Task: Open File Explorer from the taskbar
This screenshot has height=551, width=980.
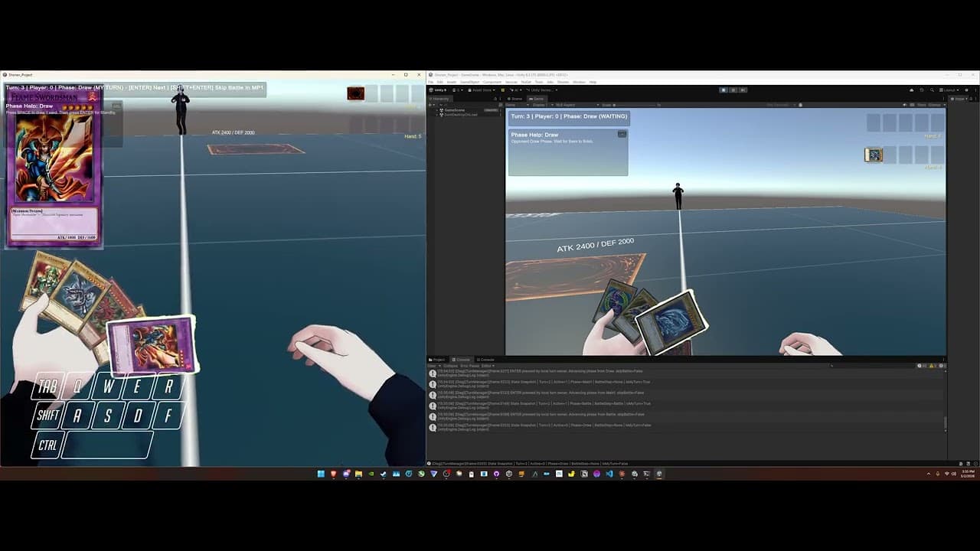Action: (358, 474)
